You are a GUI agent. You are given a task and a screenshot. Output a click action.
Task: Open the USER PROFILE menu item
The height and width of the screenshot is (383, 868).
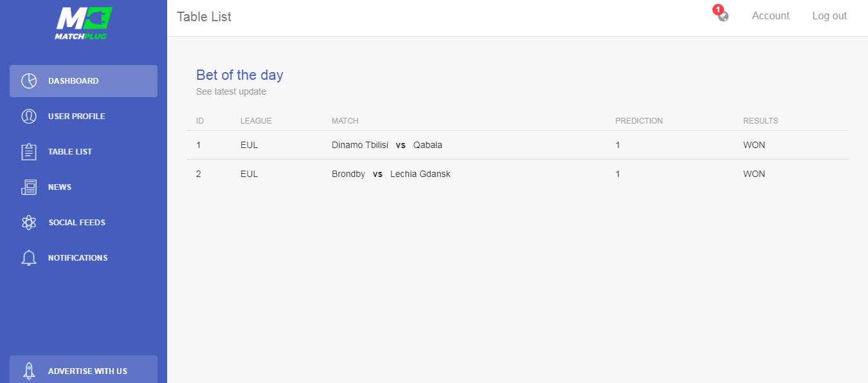[x=84, y=117]
